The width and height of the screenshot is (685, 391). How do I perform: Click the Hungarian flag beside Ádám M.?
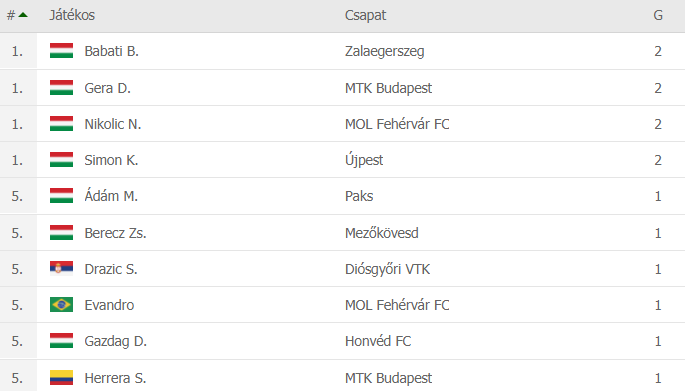coord(61,196)
